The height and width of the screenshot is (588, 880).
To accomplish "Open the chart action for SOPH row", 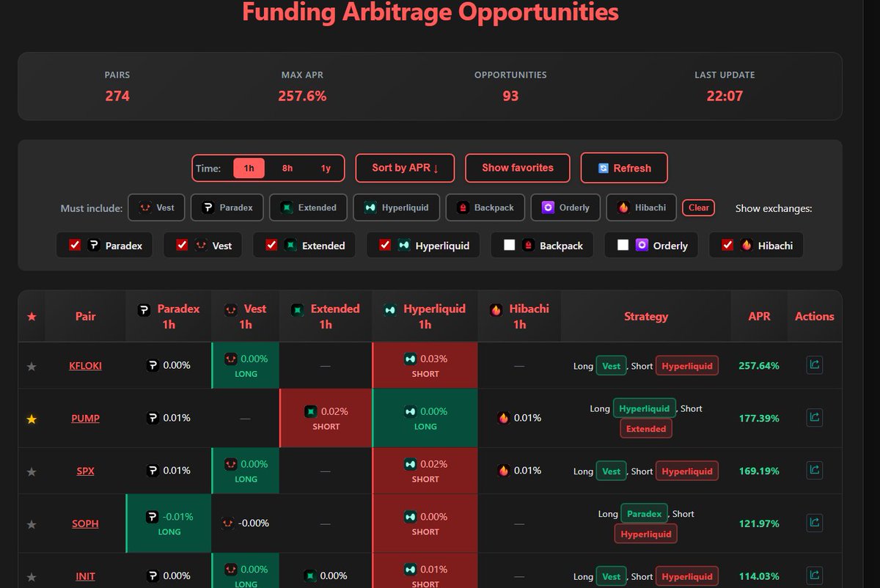I will pyautogui.click(x=814, y=523).
